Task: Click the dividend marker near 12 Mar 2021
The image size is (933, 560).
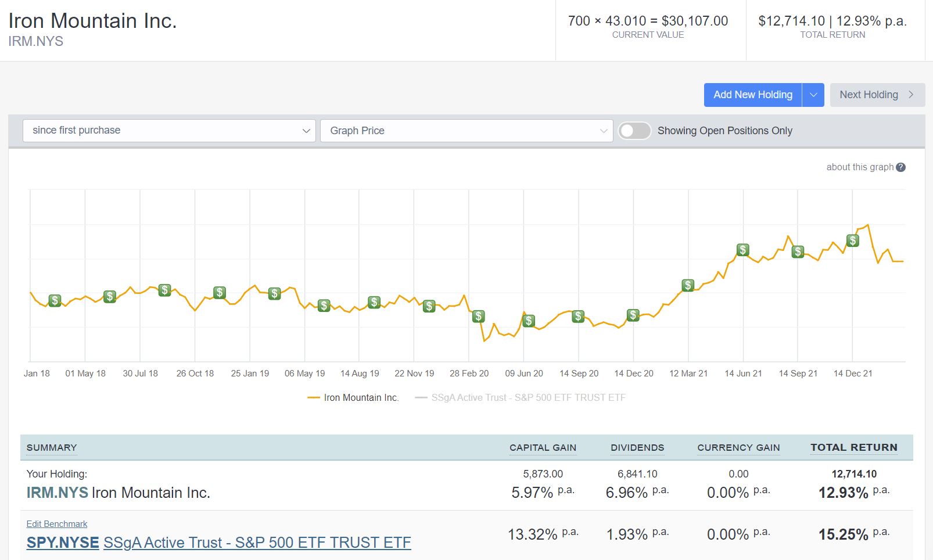Action: coord(688,285)
